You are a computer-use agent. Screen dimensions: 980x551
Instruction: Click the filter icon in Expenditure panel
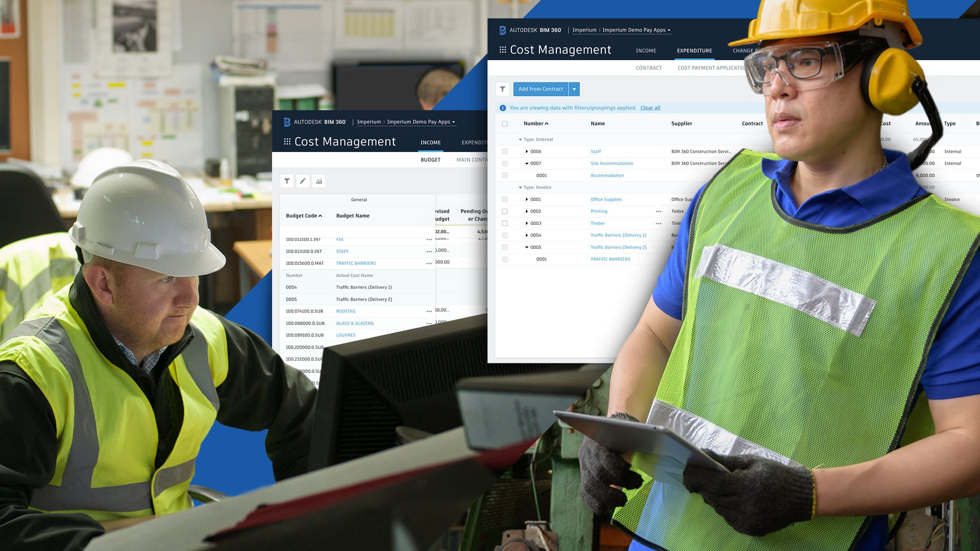tap(502, 89)
